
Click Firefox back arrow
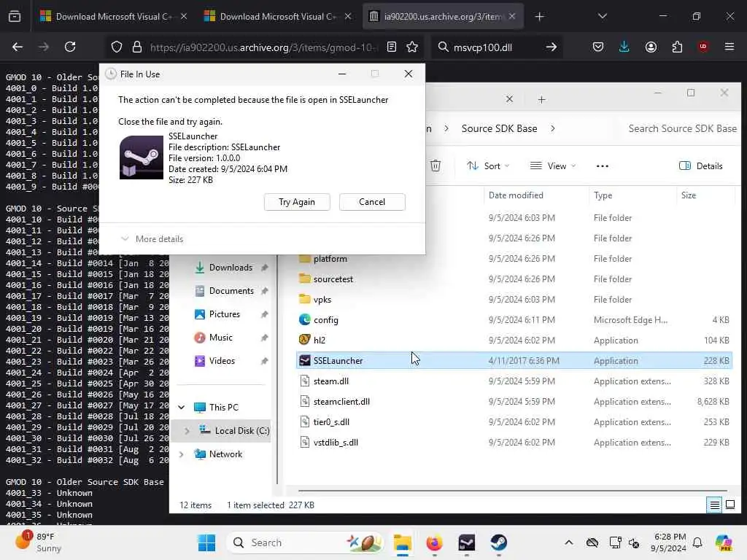tap(18, 47)
